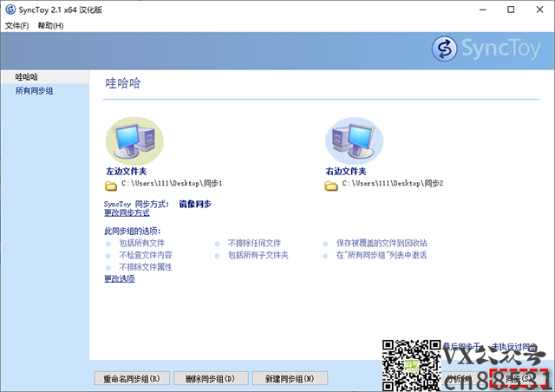Click the right path C:\Users\111\Desktop\同步2
Image resolution: width=555 pixels, height=392 pixels.
(x=393, y=184)
